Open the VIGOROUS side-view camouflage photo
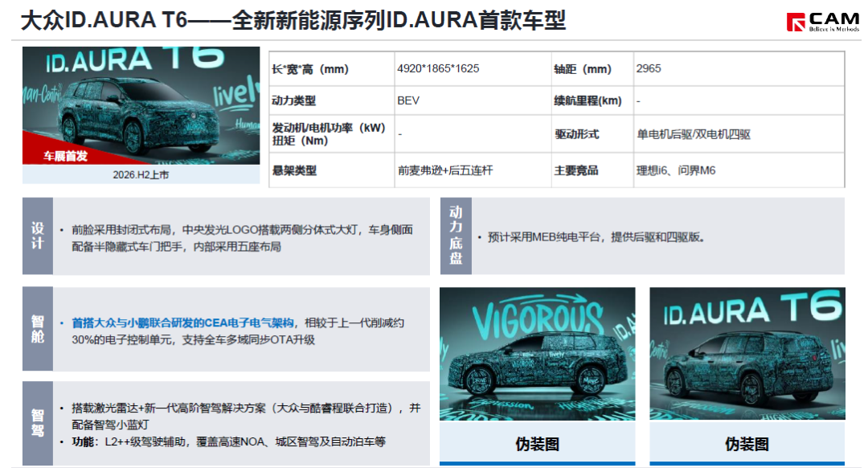868x468 pixels. [x=537, y=354]
